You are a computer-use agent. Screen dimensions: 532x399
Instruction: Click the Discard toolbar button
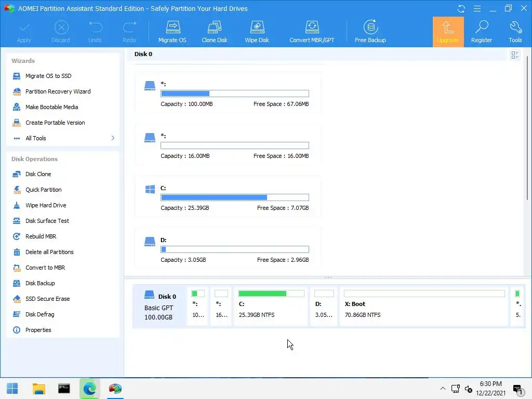pos(61,32)
